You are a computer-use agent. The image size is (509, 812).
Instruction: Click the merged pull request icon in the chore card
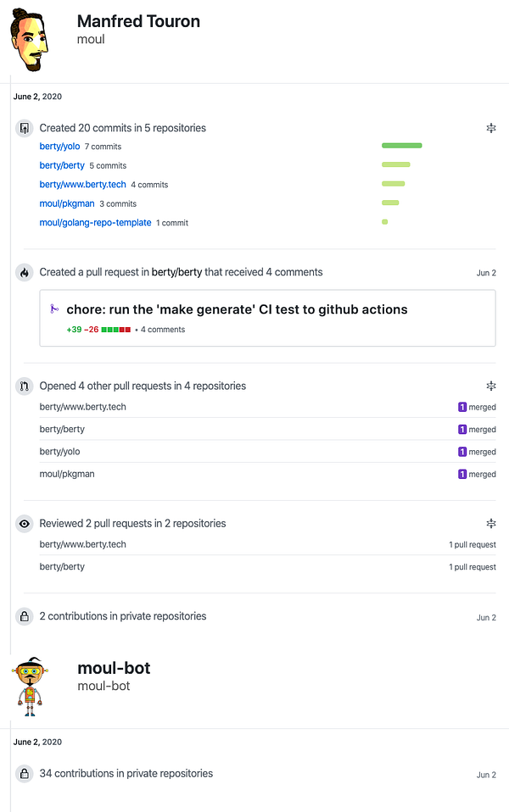click(x=55, y=309)
